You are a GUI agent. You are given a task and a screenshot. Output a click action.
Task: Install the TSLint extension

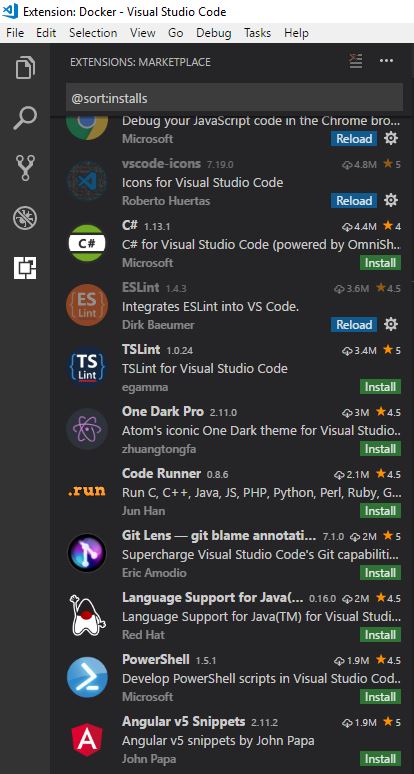coord(380,387)
